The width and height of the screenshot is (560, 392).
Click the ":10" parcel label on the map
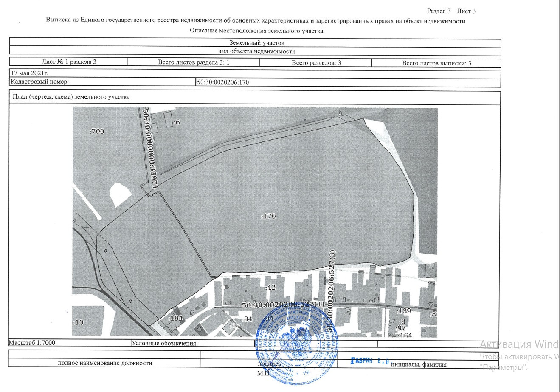click(78, 322)
